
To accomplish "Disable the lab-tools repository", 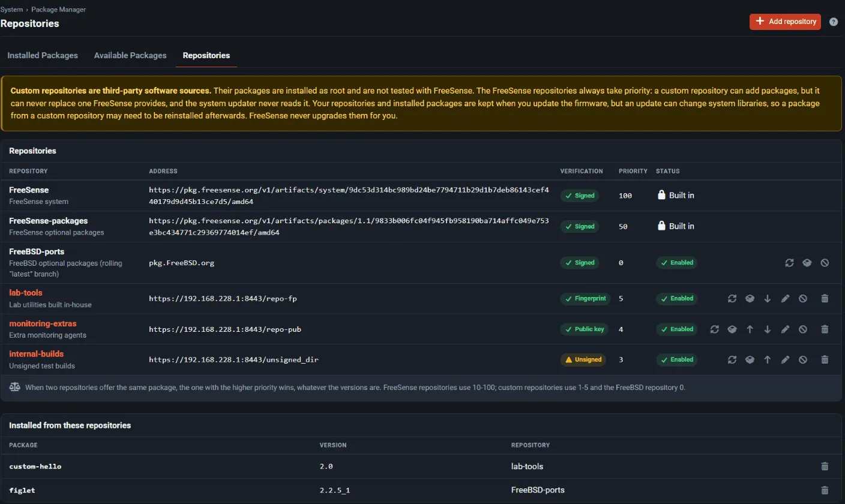I will coord(803,298).
